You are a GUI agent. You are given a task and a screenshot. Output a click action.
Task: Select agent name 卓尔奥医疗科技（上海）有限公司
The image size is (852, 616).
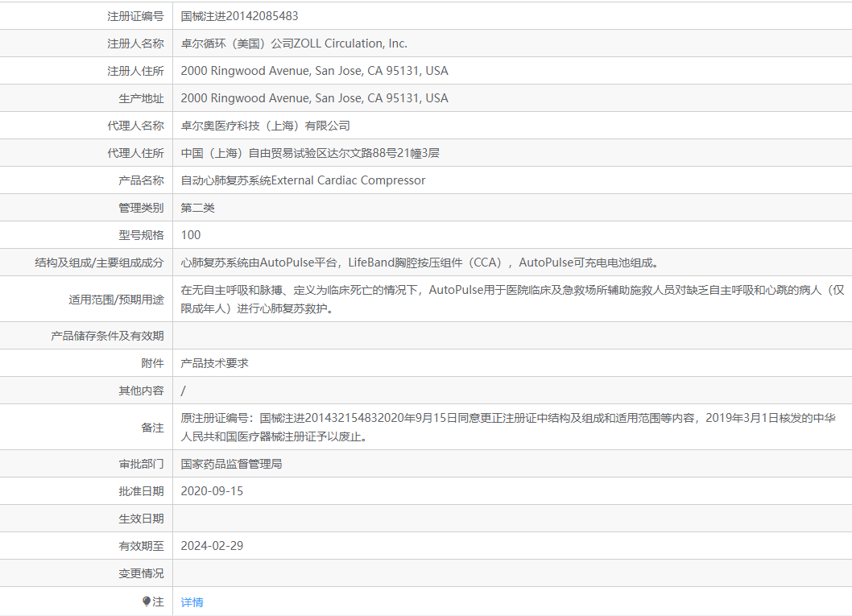point(265,126)
